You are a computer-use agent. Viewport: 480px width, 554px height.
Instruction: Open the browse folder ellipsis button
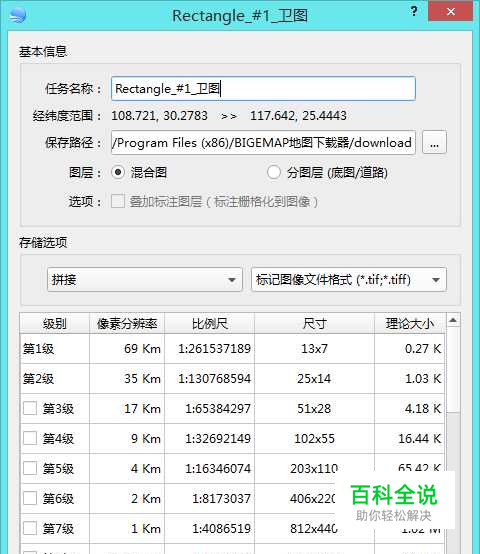click(x=434, y=143)
